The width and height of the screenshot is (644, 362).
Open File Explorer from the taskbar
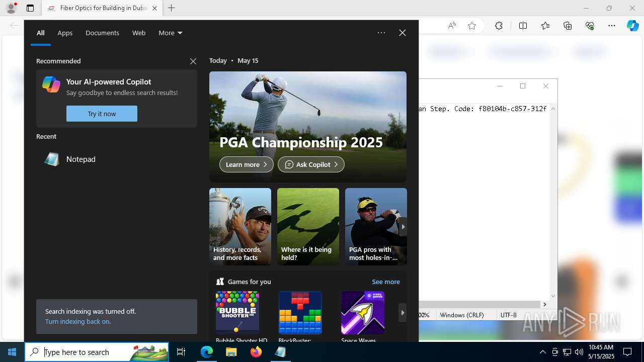[x=231, y=352]
